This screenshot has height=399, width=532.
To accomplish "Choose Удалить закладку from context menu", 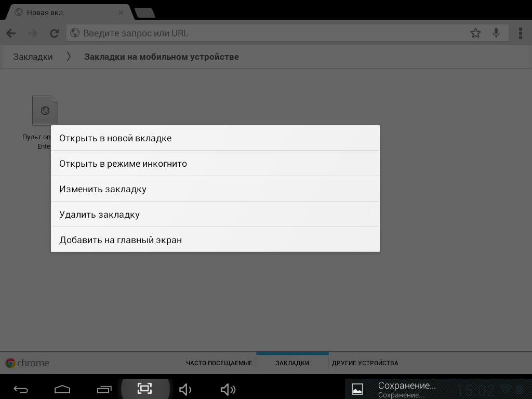I will tap(215, 215).
